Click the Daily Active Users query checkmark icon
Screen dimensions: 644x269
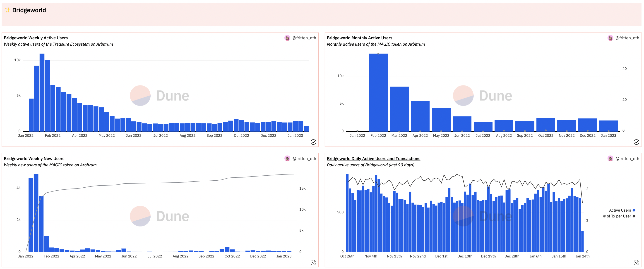point(636,262)
